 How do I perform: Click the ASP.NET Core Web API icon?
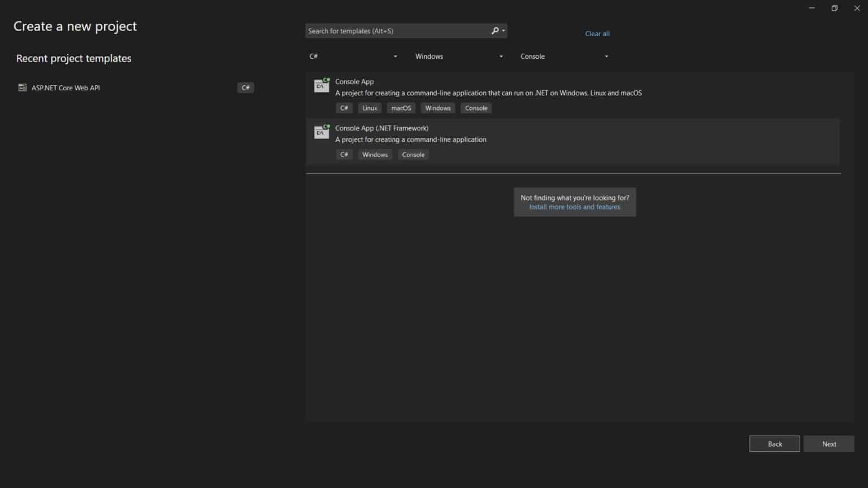(x=23, y=88)
